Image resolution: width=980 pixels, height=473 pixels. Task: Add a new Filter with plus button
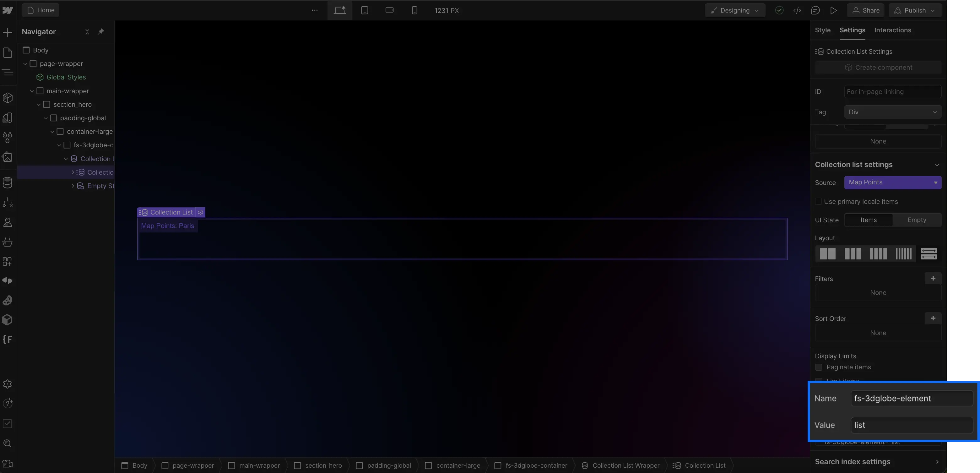pyautogui.click(x=933, y=278)
